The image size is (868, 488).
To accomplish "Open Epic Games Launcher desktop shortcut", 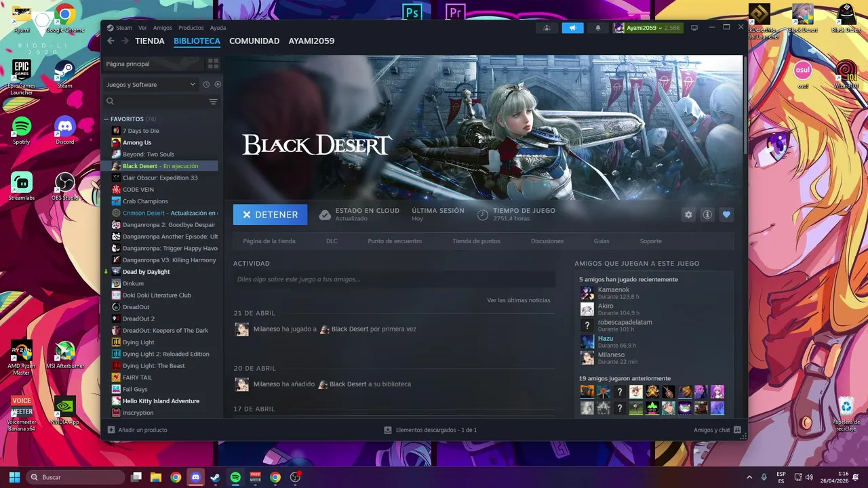I will tap(22, 77).
